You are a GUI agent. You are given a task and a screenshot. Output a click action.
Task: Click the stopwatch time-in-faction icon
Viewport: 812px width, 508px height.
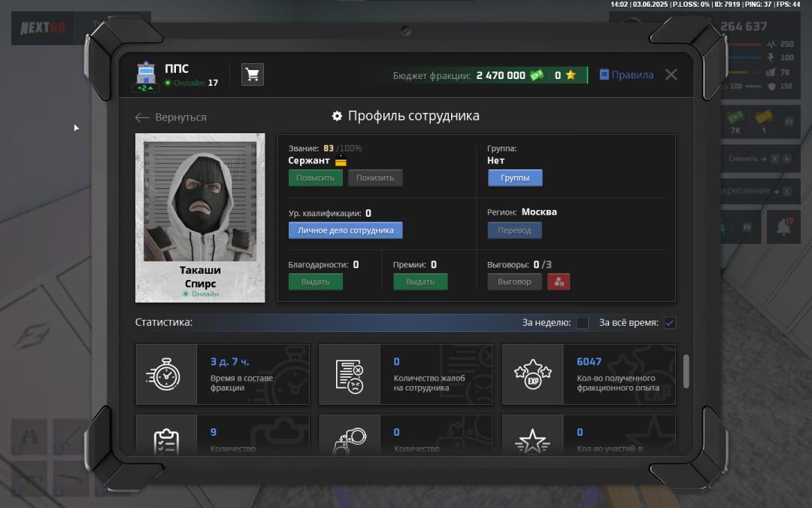166,375
